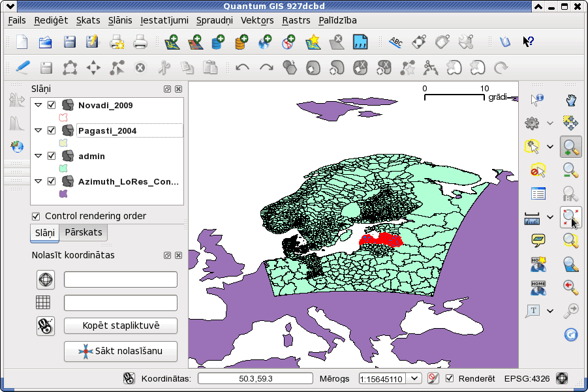This screenshot has height=392, width=588.
Task: Select the Labeling ABC tool
Action: pos(395,42)
